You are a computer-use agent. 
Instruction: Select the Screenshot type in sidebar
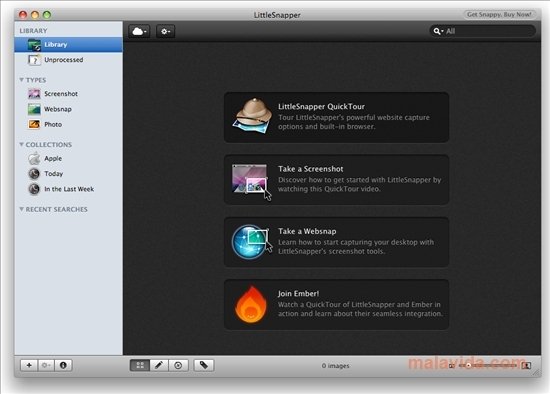(x=68, y=94)
